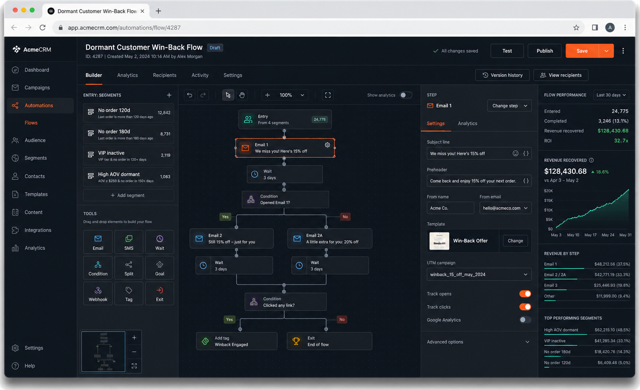Switch to the flow Settings tab
The width and height of the screenshot is (640, 390).
tap(233, 75)
